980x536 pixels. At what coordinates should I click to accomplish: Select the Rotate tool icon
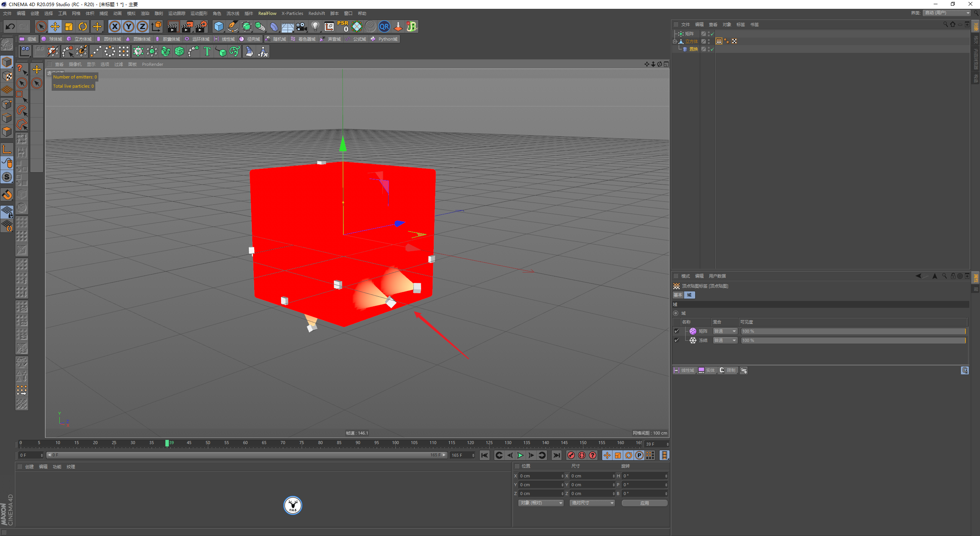(83, 26)
